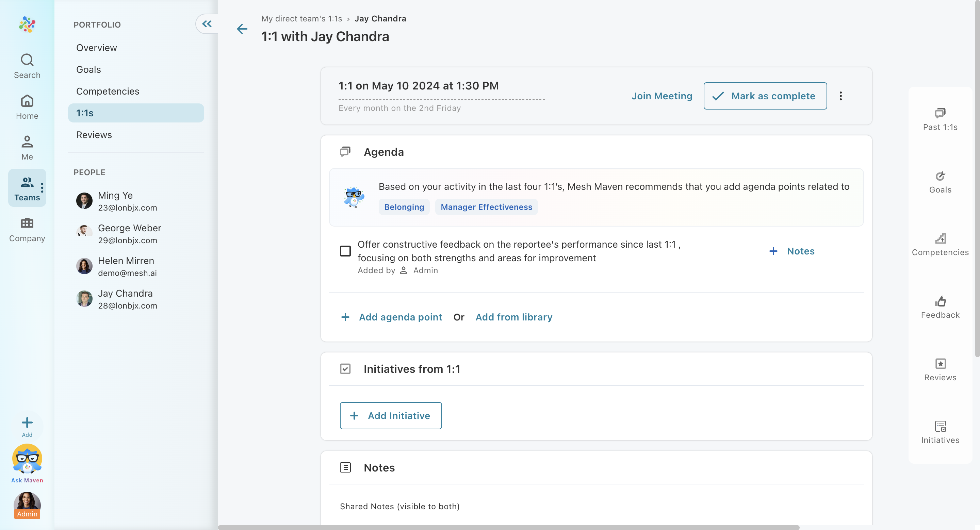Open Initiatives panel on right rail

pyautogui.click(x=940, y=432)
